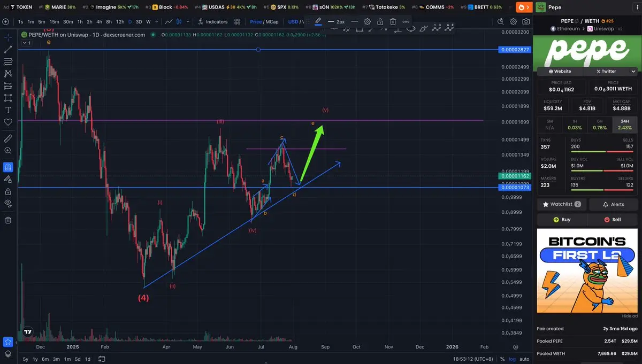Screen dimensions: 642x364
Task: Open the chart settings gear at top right
Action: [x=514, y=22]
